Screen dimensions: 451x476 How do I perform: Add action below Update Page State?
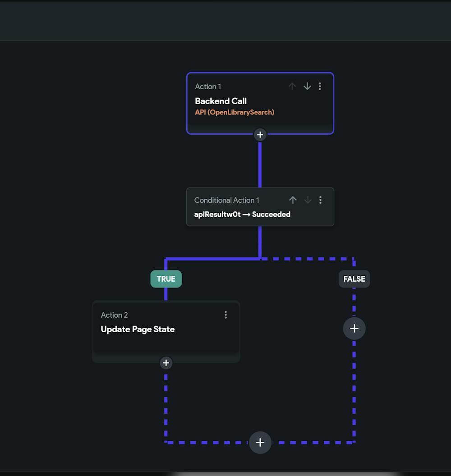click(166, 363)
